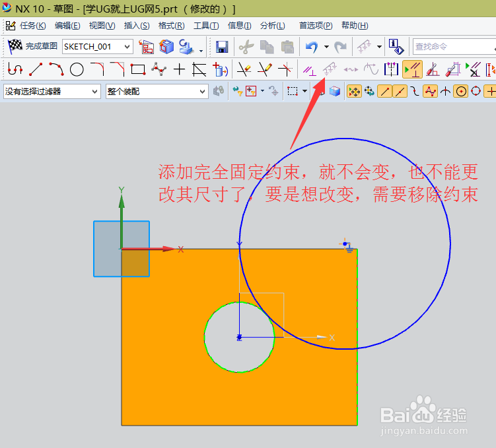Open the 帮助(H) menu
The height and width of the screenshot is (448, 496).
[355, 26]
